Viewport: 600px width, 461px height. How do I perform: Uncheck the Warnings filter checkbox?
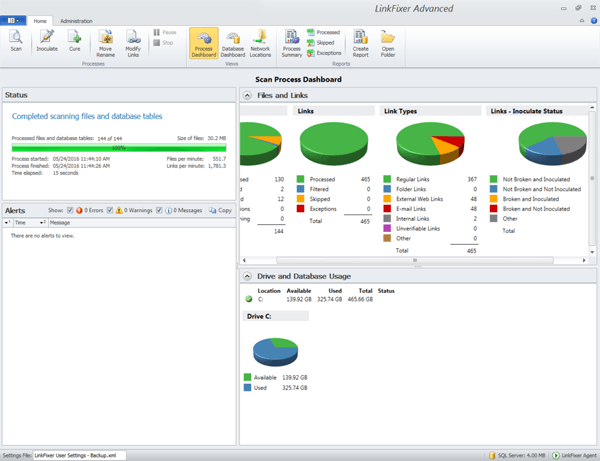[110, 211]
